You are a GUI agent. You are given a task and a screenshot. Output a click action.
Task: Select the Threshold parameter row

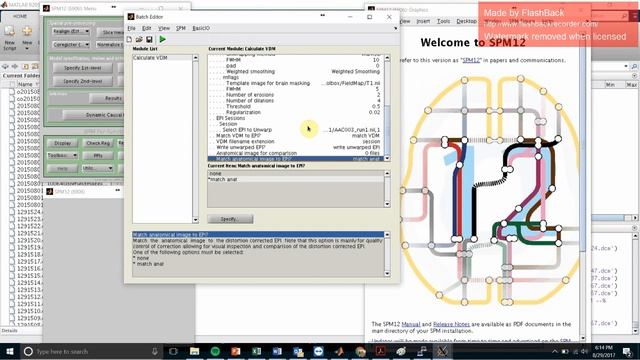pyautogui.click(x=295, y=106)
